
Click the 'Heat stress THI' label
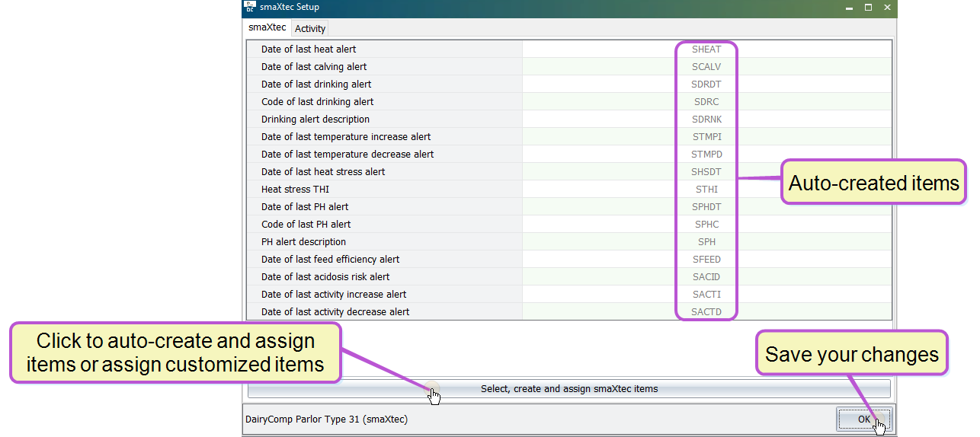click(x=295, y=189)
